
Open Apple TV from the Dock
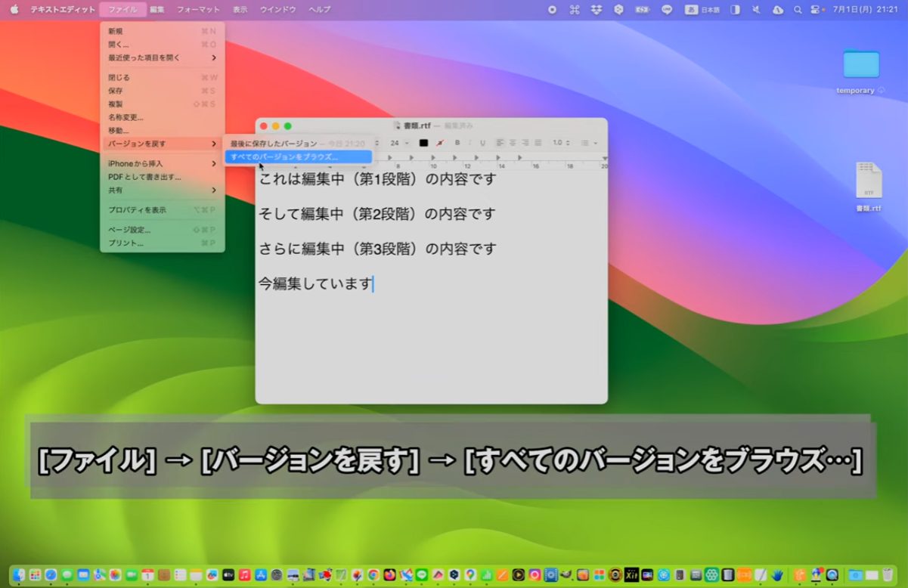point(228,575)
